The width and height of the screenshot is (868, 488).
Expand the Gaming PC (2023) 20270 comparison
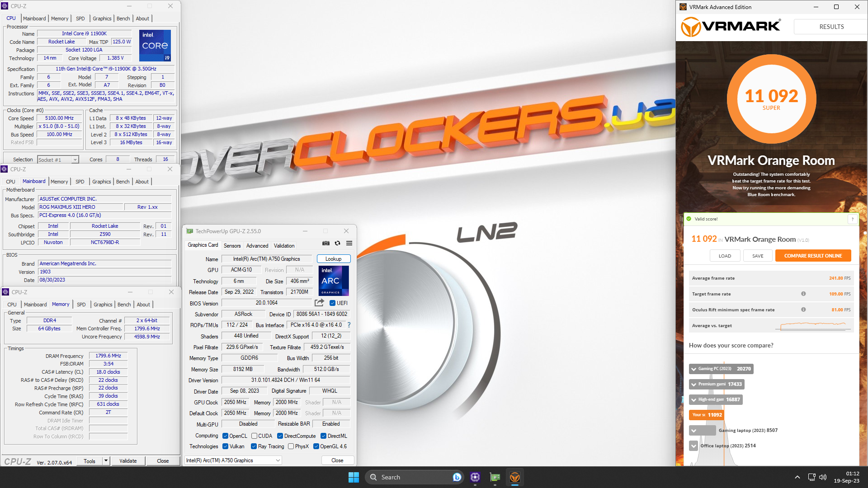693,369
